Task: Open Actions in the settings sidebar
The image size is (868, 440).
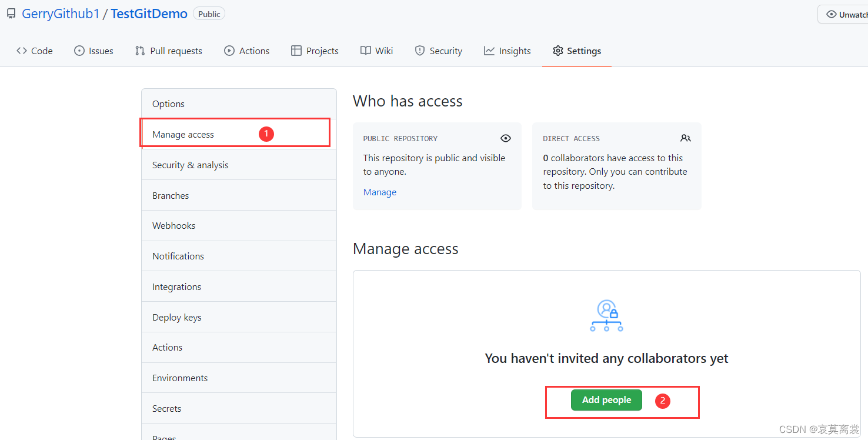Action: [239, 348]
